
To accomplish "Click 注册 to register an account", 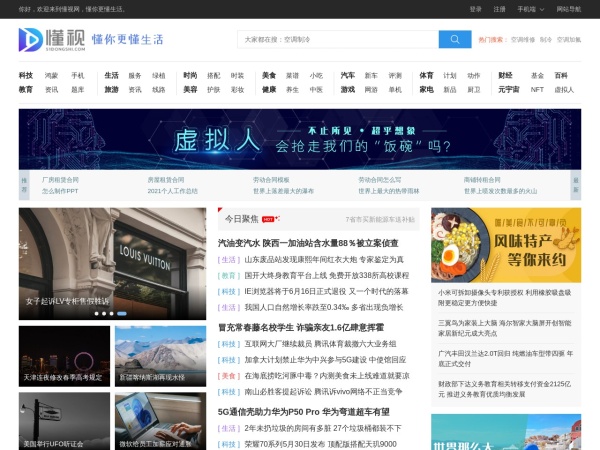I will coord(499,9).
